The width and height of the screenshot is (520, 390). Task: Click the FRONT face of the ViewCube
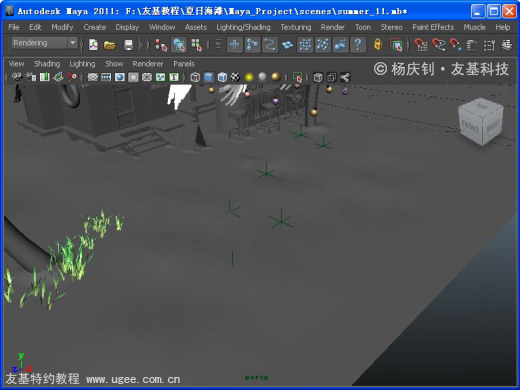470,128
